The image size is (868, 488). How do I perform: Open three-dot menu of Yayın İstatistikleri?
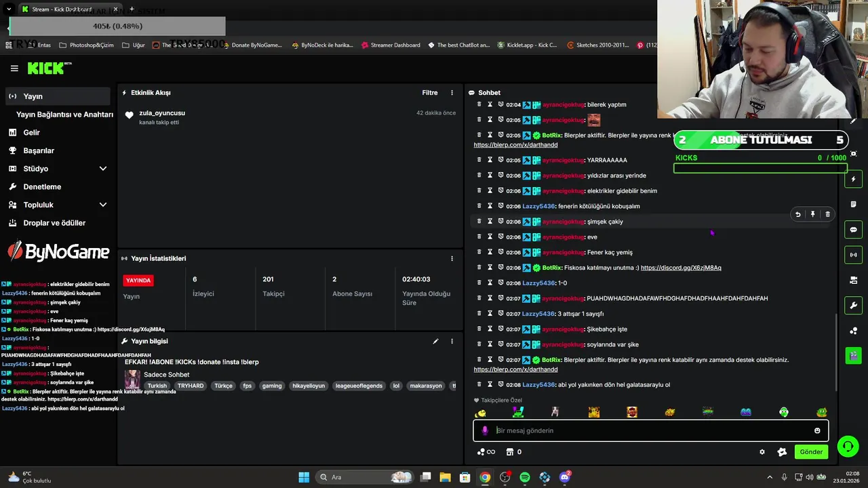452,258
